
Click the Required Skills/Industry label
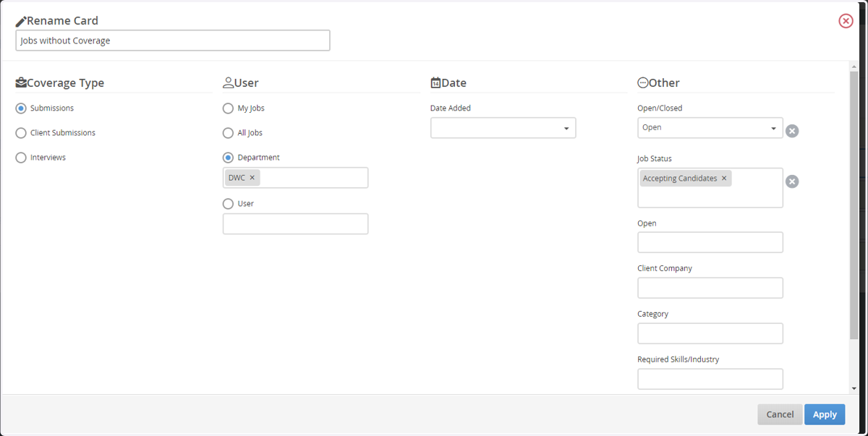click(x=678, y=359)
